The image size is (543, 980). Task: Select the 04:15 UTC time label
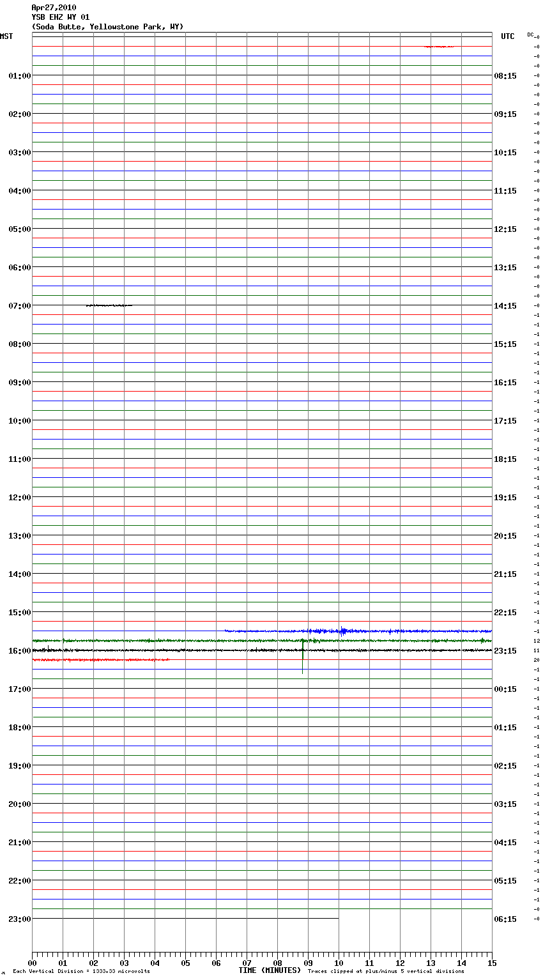click(505, 843)
